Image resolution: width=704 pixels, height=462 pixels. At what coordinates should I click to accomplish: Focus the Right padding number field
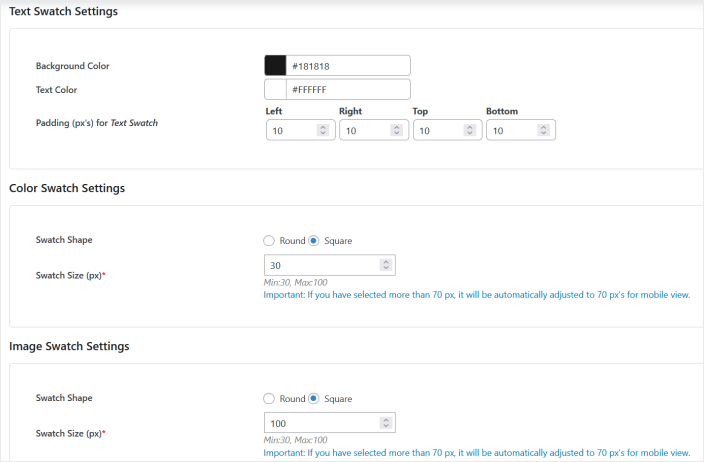coord(364,130)
